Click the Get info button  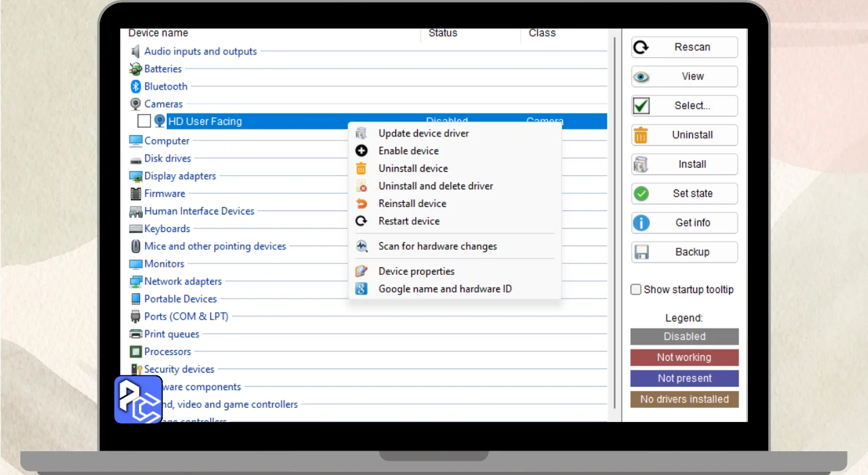point(684,223)
